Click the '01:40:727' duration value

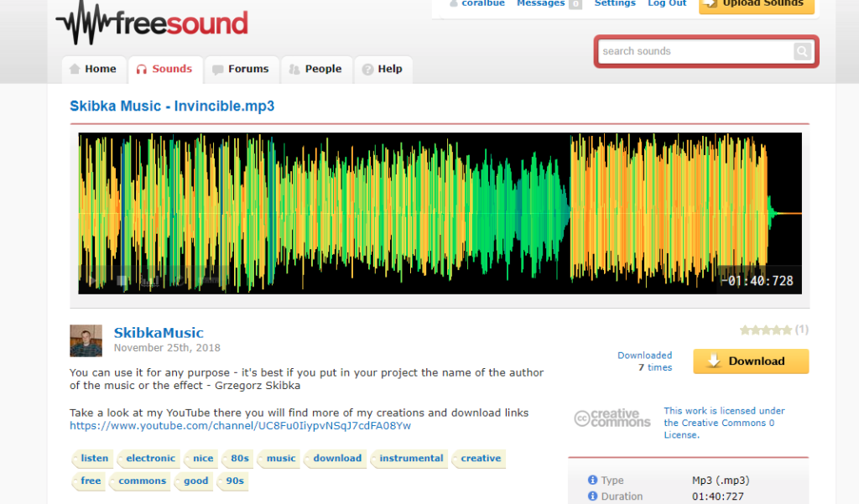pyautogui.click(x=718, y=496)
